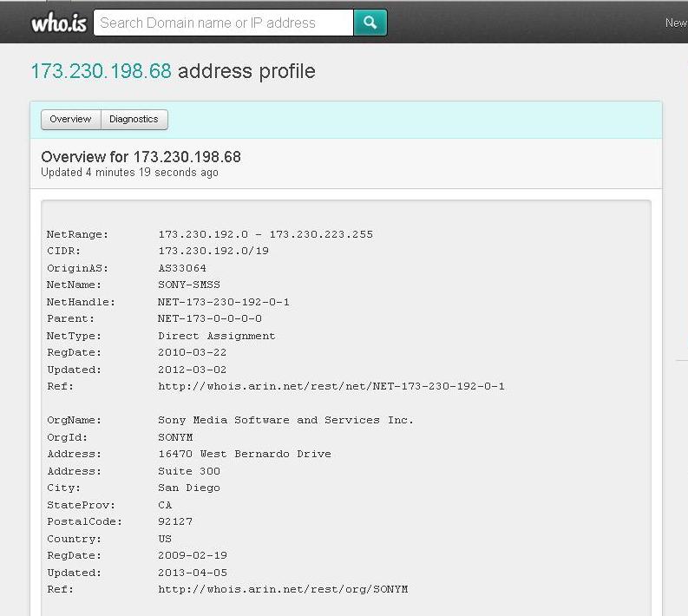Click the OrgName: label
688x616 pixels.
point(74,420)
